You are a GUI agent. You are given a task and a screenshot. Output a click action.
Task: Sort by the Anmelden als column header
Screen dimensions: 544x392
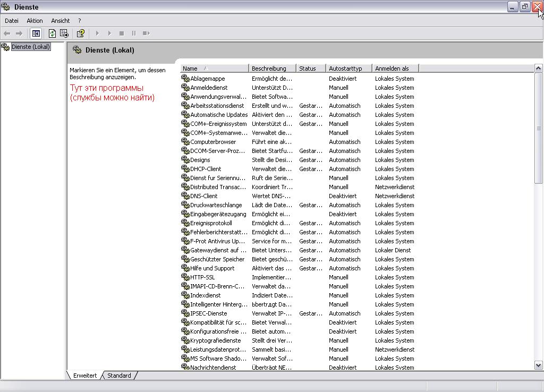point(395,69)
